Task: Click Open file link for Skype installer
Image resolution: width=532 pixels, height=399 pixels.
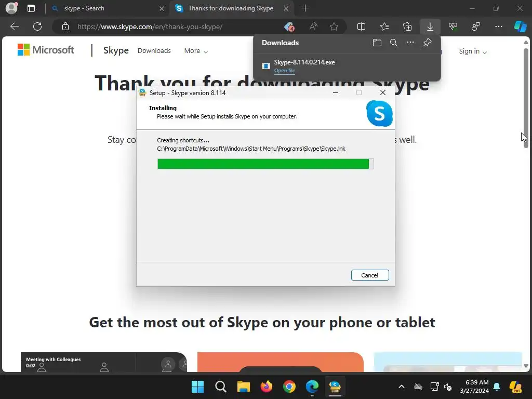Action: tap(285, 71)
